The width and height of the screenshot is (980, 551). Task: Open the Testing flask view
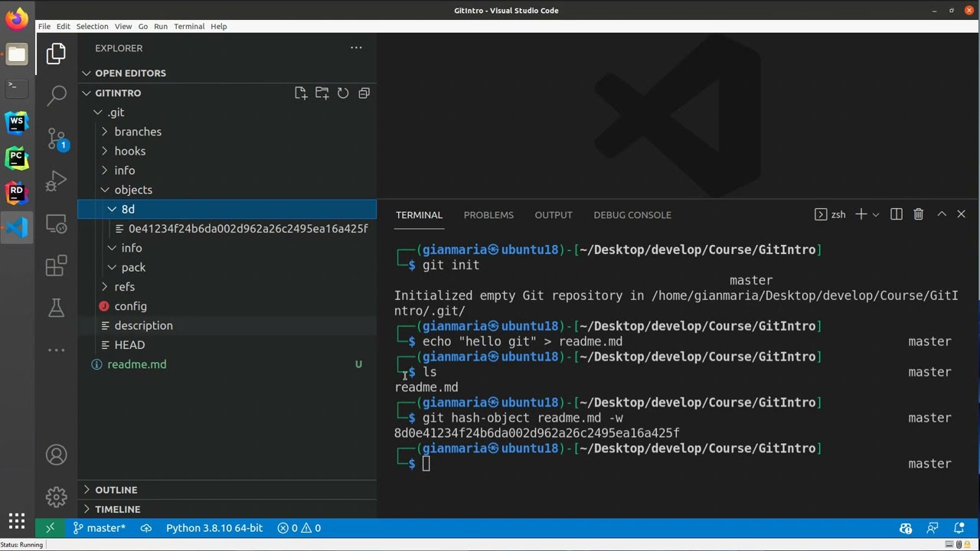click(x=56, y=308)
